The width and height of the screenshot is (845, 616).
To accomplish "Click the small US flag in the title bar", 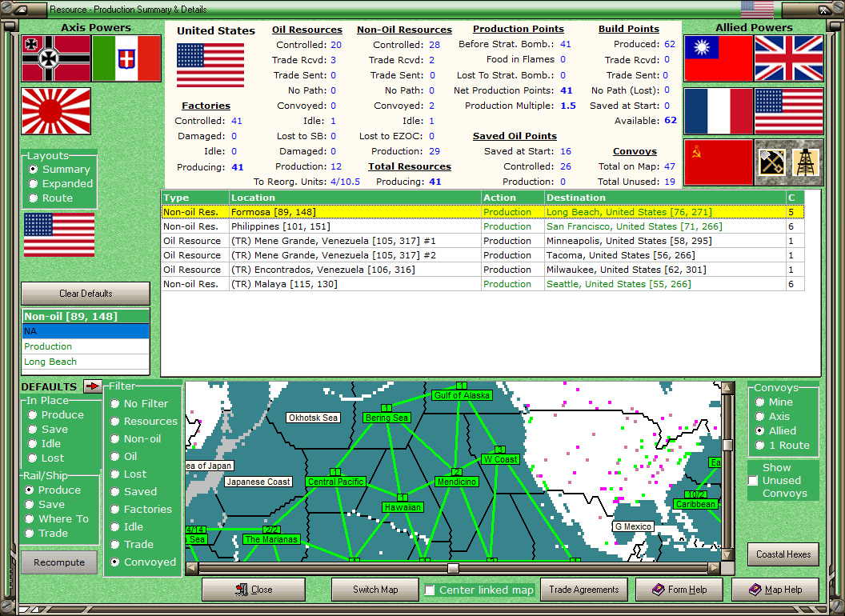I will [757, 10].
